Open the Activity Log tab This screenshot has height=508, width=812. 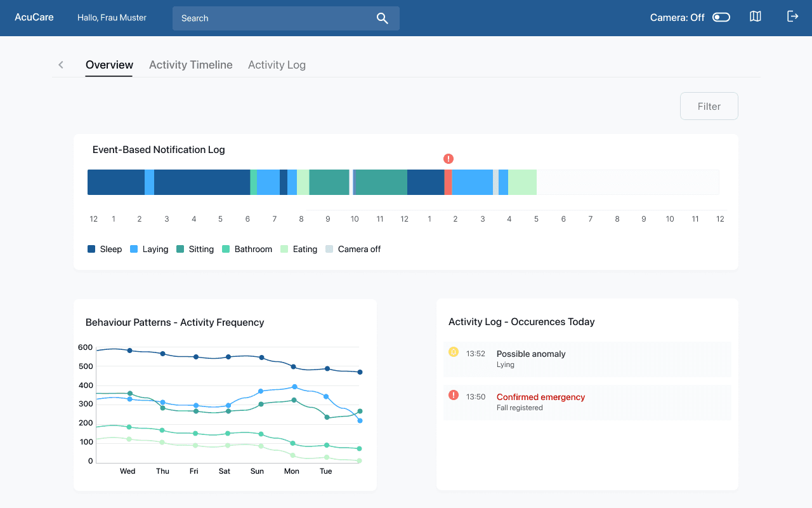(277, 65)
